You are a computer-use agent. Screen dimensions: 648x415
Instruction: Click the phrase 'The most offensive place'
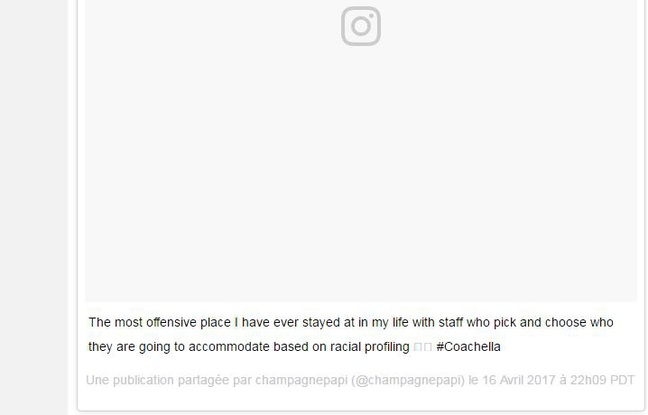pos(159,322)
